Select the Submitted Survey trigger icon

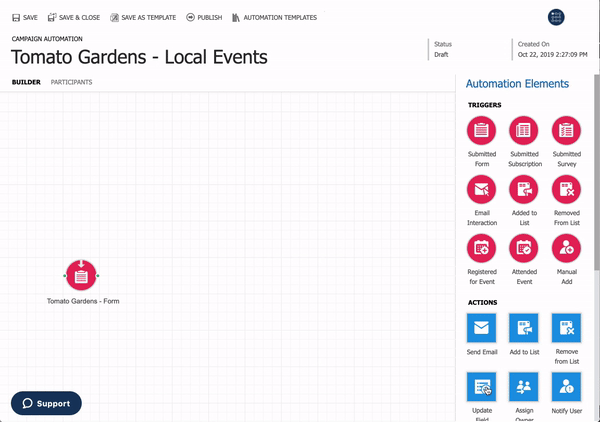click(566, 130)
